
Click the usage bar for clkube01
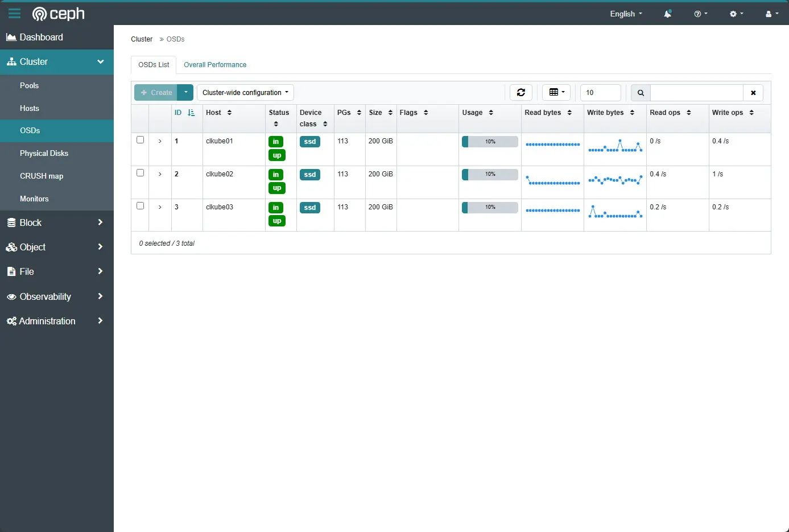[x=490, y=142]
